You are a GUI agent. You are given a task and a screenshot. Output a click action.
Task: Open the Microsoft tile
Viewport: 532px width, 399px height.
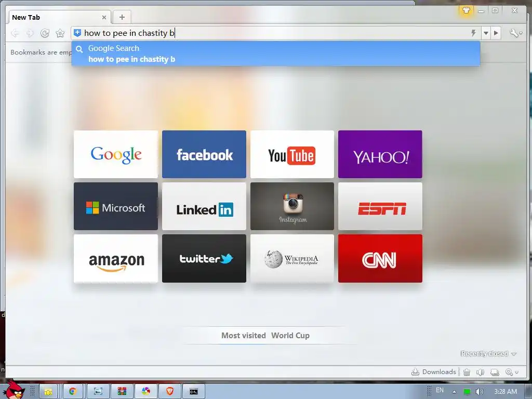116,206
